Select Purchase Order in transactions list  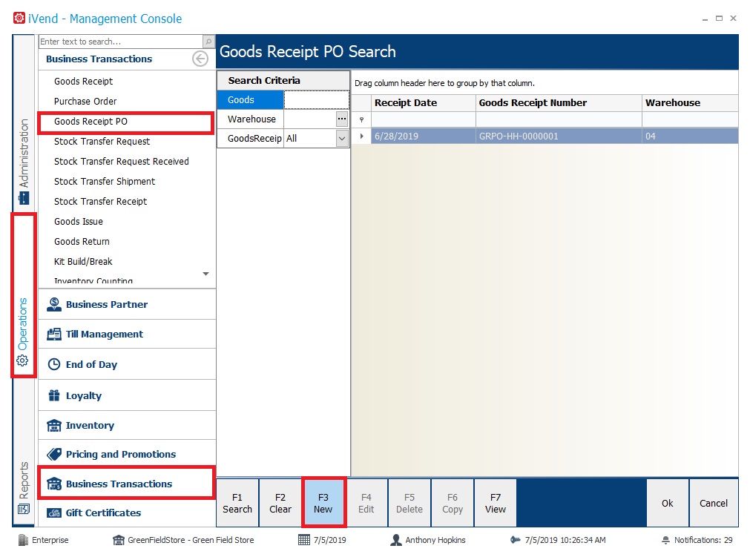[85, 102]
